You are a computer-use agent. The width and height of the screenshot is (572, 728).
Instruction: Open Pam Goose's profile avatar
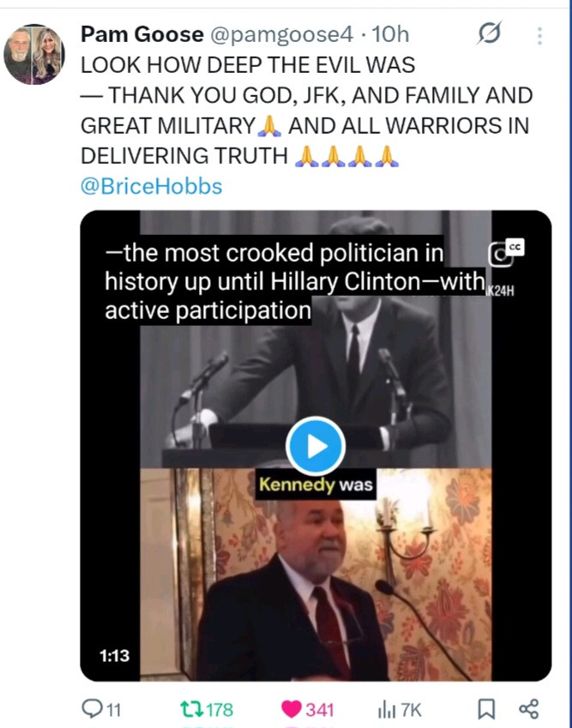35,55
